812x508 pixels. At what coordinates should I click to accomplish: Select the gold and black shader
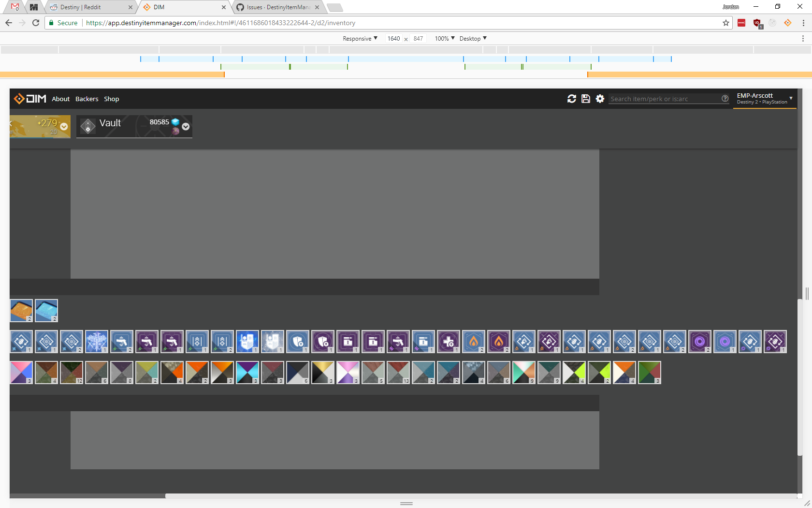coord(323,373)
